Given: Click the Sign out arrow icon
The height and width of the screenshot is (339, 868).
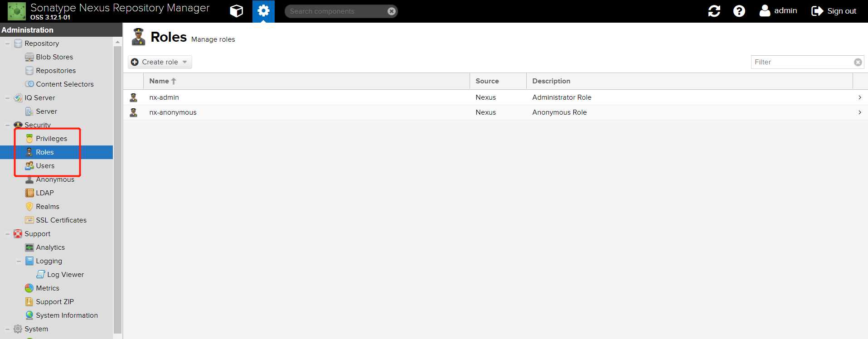Looking at the screenshot, I should point(817,11).
